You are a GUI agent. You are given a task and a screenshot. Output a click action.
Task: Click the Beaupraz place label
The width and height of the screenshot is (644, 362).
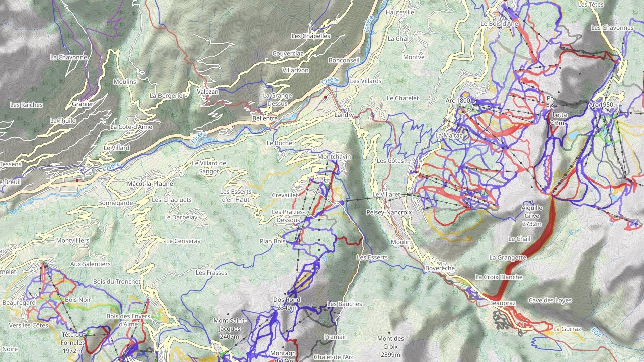tap(503, 304)
